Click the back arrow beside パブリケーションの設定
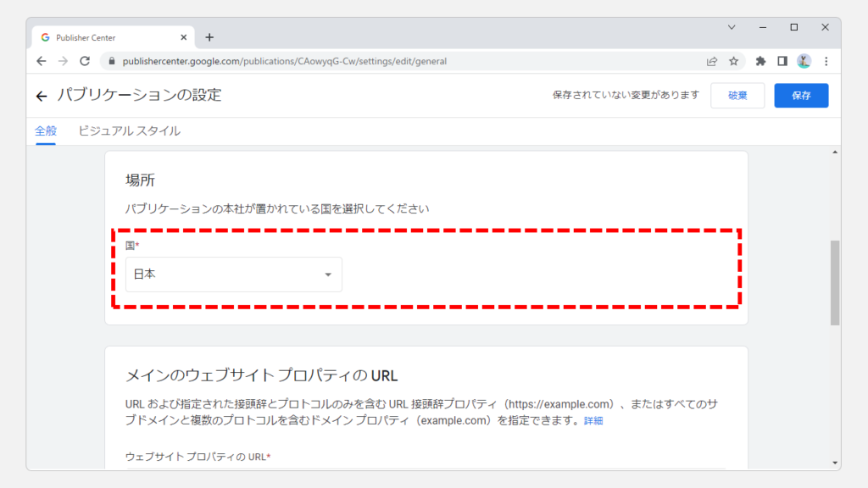The width and height of the screenshot is (868, 488). click(x=42, y=97)
